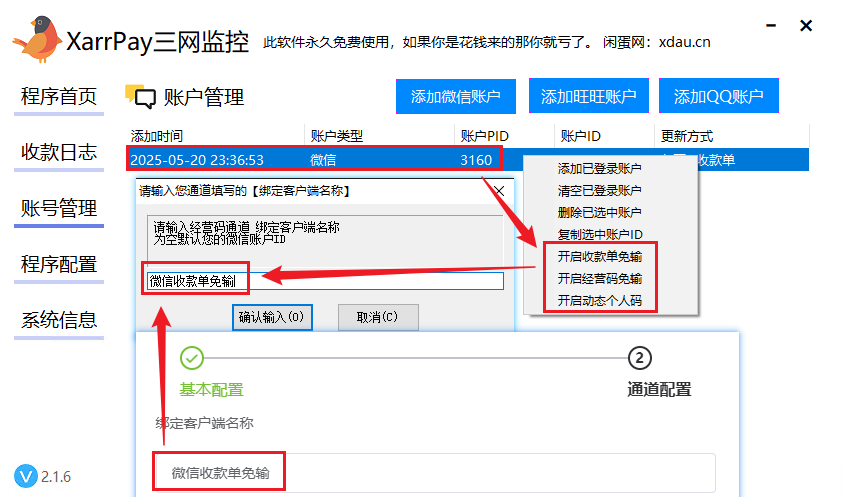
Task: Click 添加QQ账户 button
Action: pos(719,96)
